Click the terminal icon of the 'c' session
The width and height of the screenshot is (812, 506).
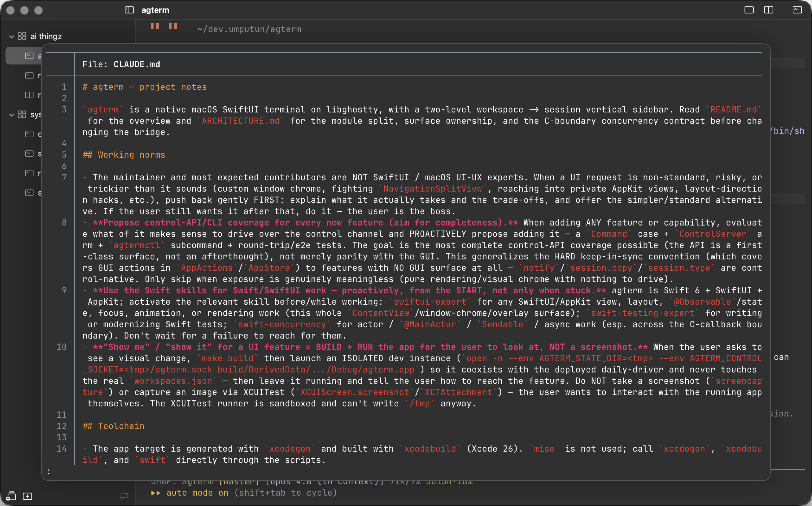pos(29,134)
